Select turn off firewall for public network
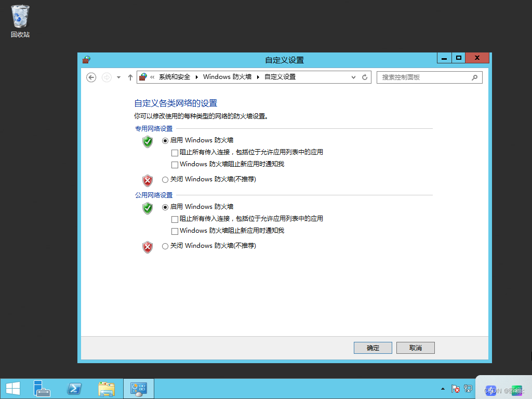The height and width of the screenshot is (399, 532). click(x=165, y=246)
